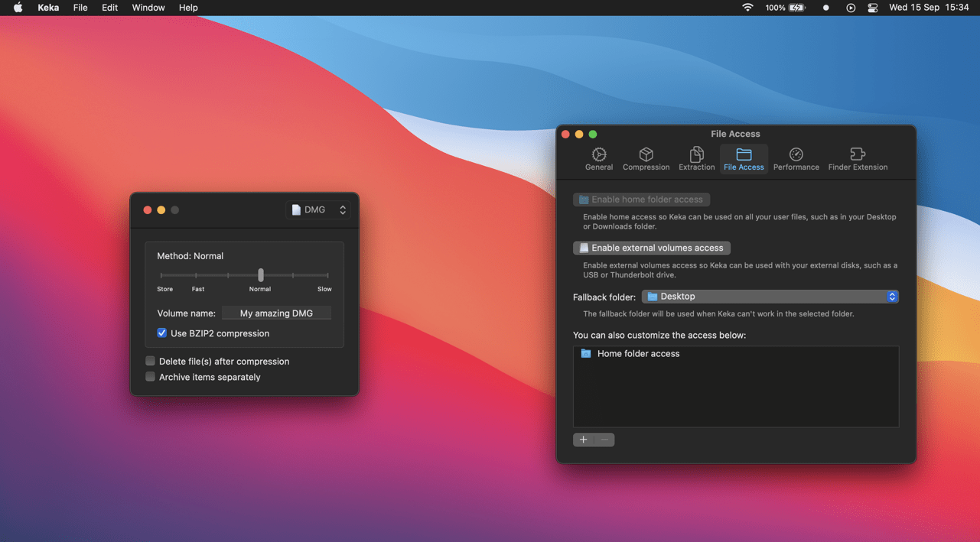Click the Now Playing menu bar icon
The image size is (980, 542).
pos(851,8)
